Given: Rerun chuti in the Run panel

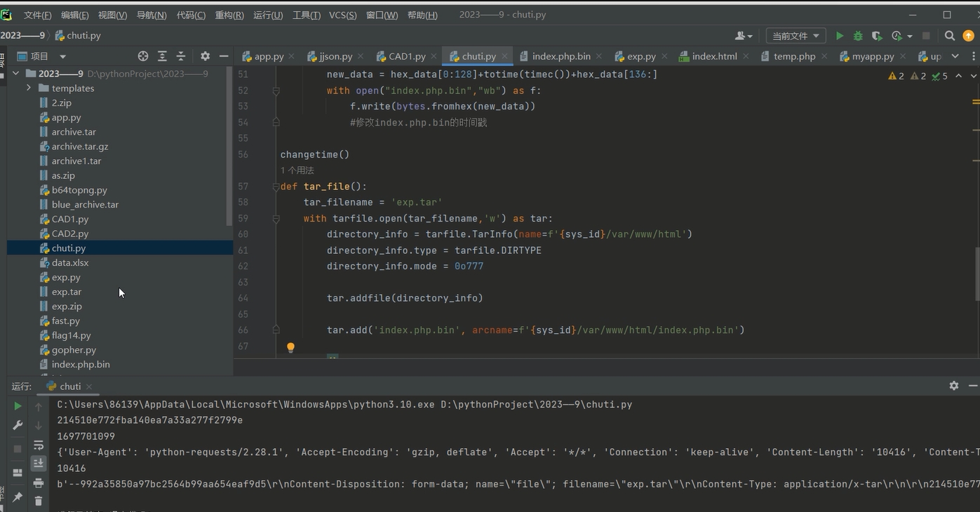Looking at the screenshot, I should click(x=18, y=406).
